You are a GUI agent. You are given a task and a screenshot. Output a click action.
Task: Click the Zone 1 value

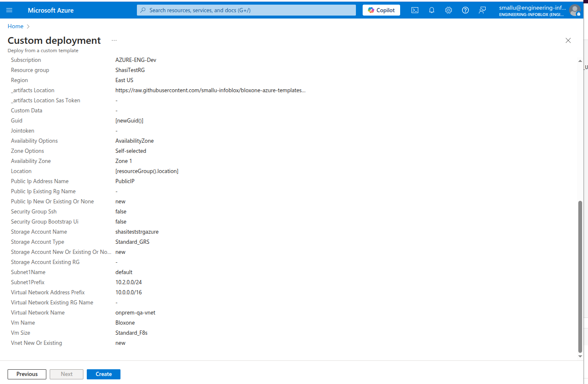(123, 161)
